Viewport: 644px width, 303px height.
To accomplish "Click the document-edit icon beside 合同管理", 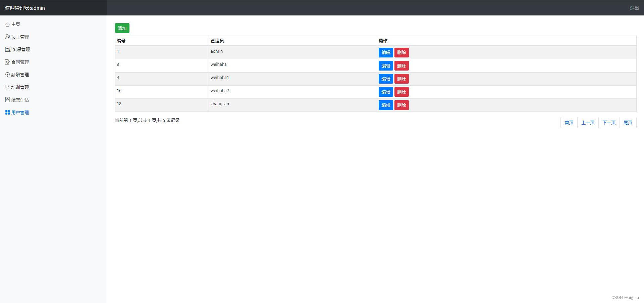I will click(x=7, y=62).
